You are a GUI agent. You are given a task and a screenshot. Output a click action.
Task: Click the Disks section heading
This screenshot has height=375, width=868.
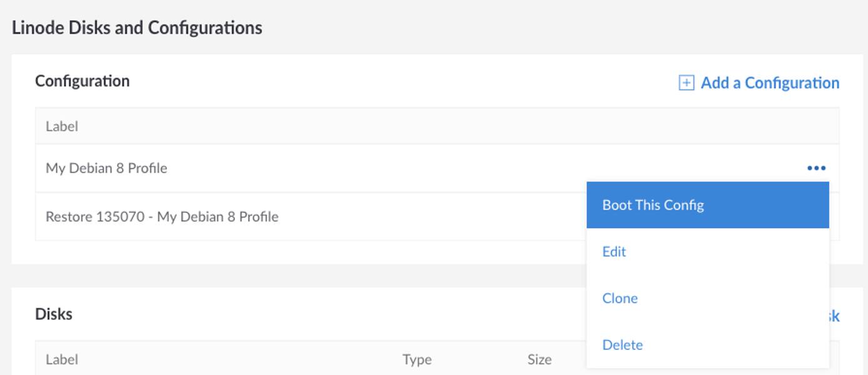point(55,313)
